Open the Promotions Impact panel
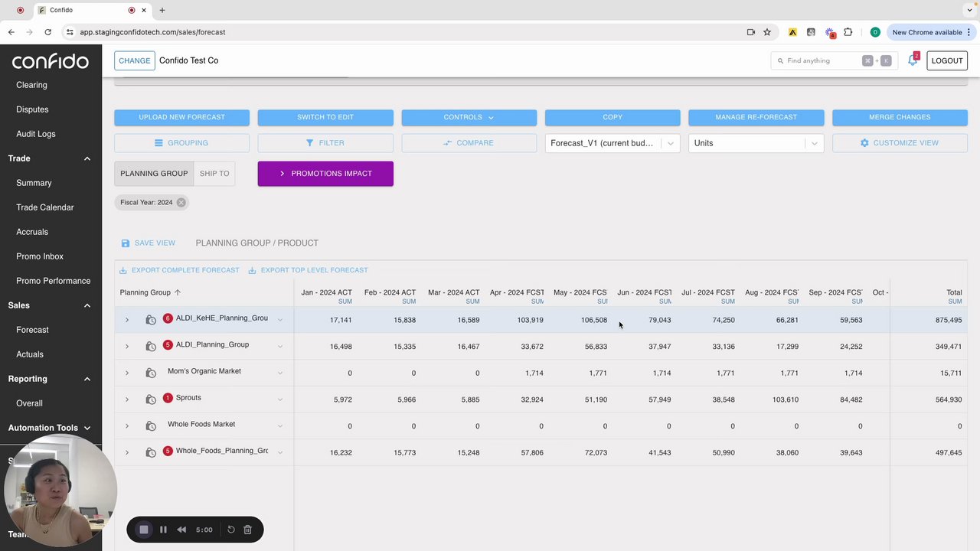The width and height of the screenshot is (980, 551). (325, 174)
